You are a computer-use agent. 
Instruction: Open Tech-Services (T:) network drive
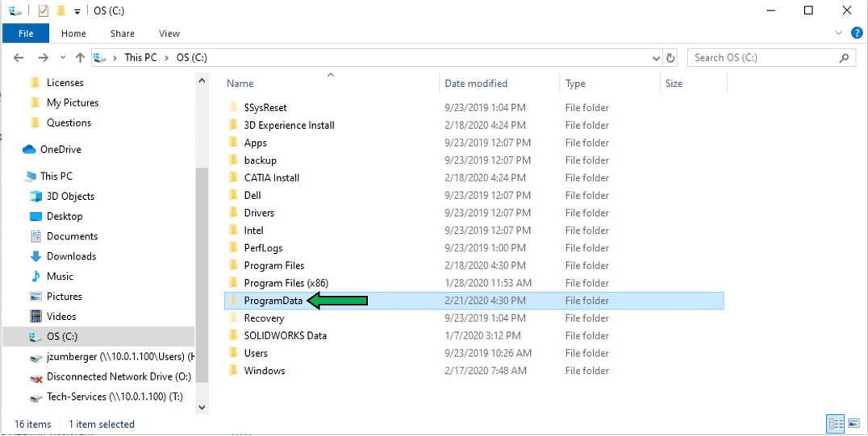115,397
